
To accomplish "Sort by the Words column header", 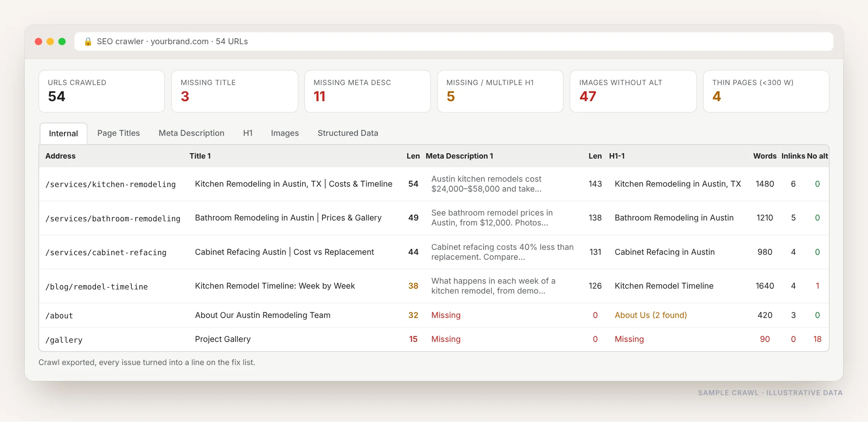I will [x=765, y=156].
